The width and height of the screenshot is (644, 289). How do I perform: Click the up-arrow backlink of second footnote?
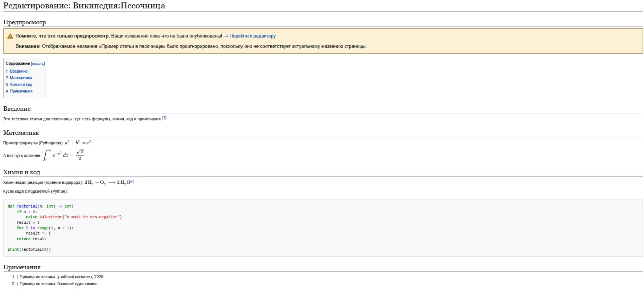[17, 284]
